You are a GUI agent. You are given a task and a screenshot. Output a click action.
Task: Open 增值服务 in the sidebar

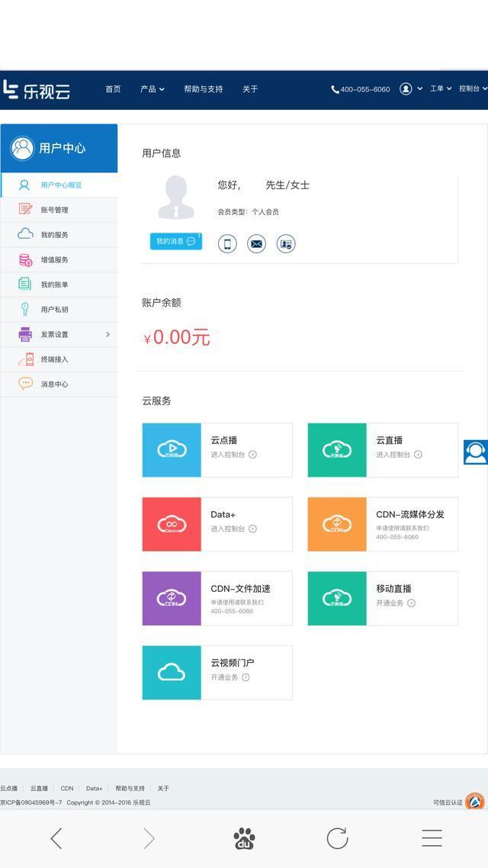tap(59, 259)
